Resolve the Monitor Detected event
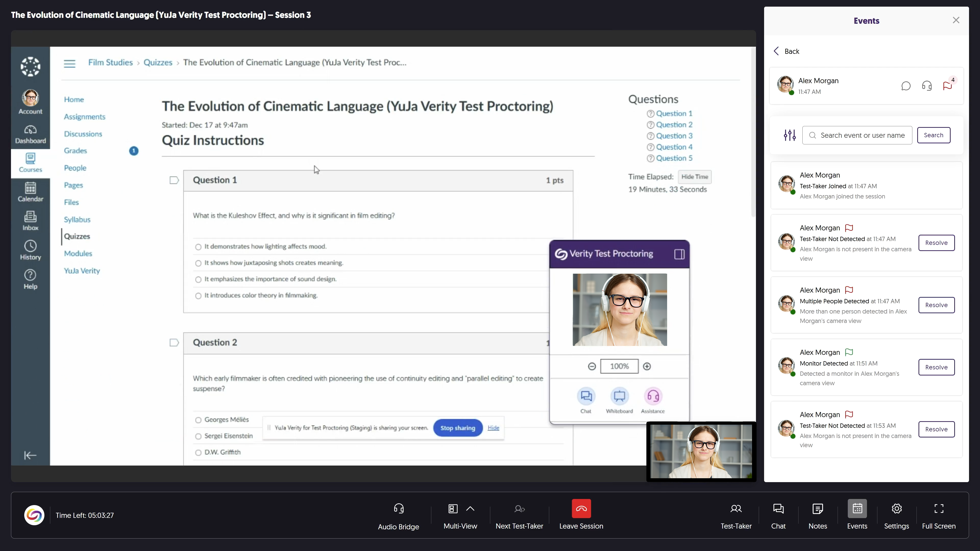This screenshot has height=551, width=980. coord(936,367)
